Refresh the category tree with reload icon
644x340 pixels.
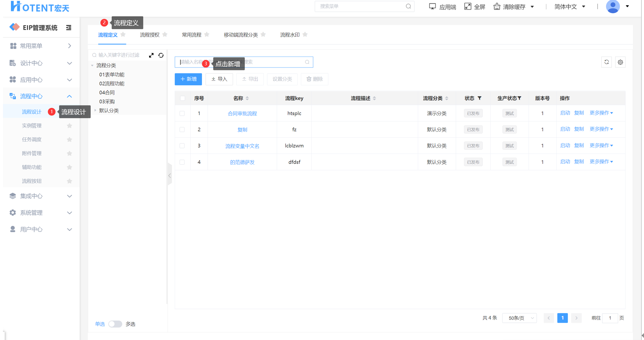click(161, 55)
